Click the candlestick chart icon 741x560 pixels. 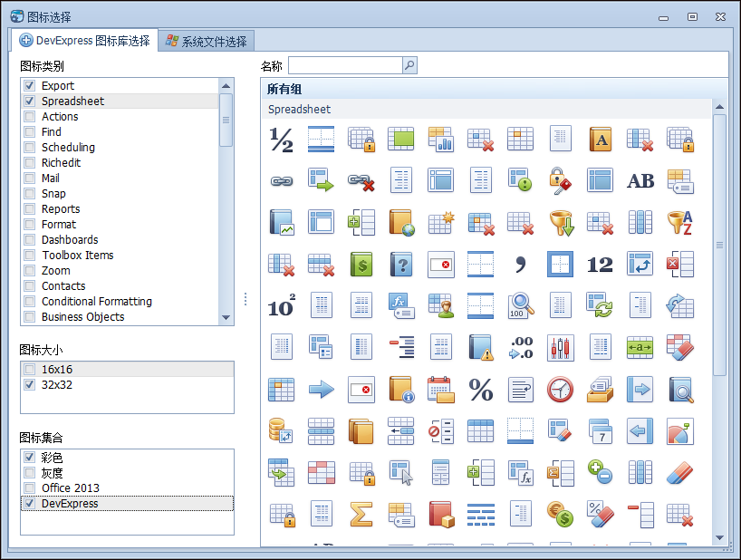pyautogui.click(x=560, y=348)
